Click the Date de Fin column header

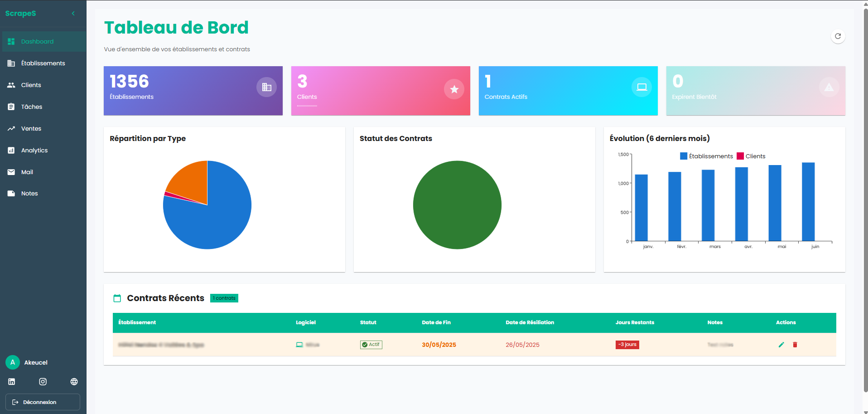coord(436,322)
